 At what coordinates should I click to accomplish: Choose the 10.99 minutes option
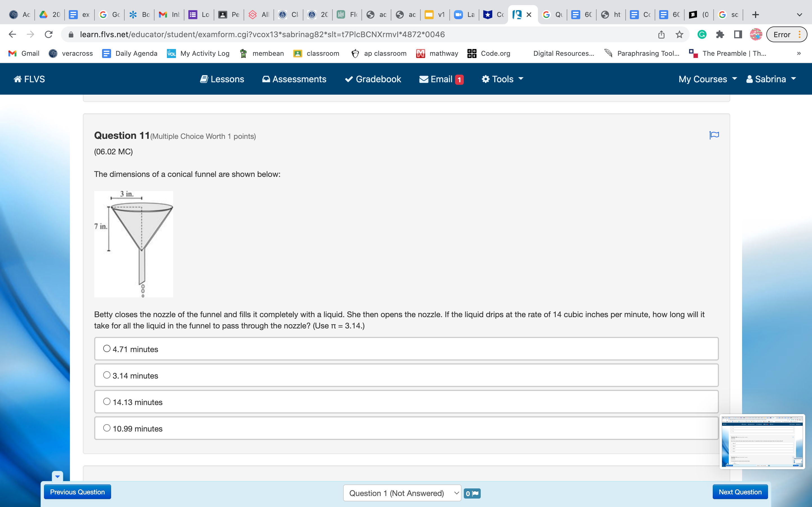click(x=107, y=428)
